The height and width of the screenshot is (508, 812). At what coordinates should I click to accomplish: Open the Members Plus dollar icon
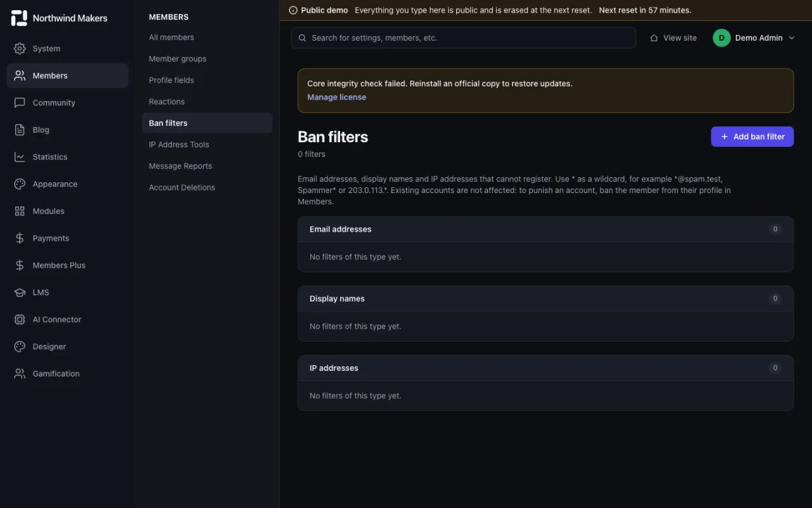point(20,265)
